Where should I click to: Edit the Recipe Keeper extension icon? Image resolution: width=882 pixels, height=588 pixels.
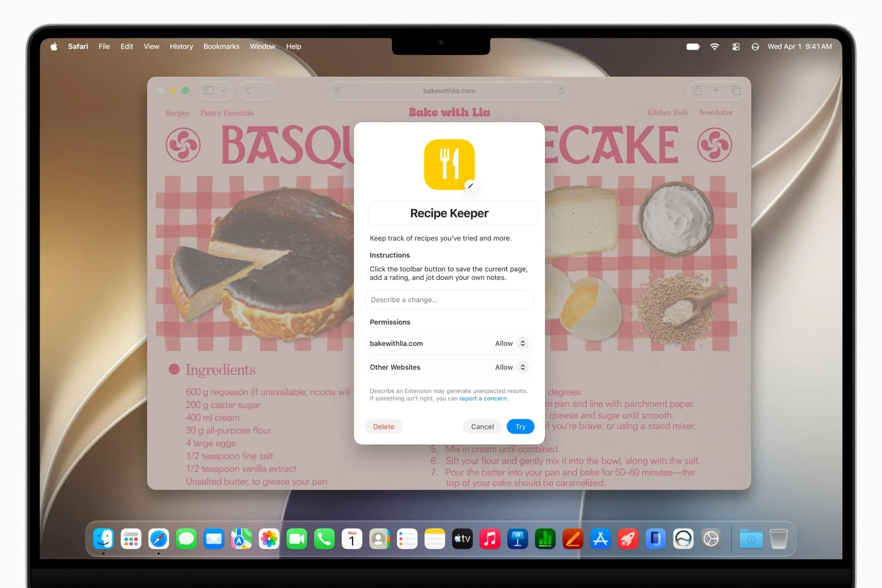pyautogui.click(x=470, y=186)
